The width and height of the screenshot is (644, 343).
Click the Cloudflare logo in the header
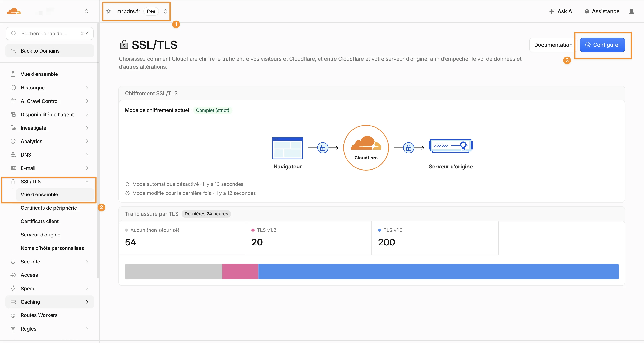coord(14,11)
